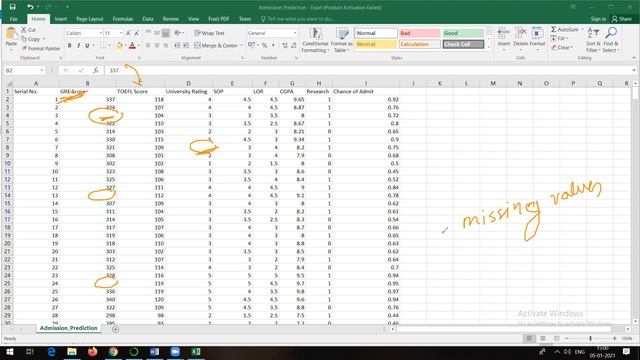Open the Clear eraser dropdown
640x360 pixels.
point(562,47)
